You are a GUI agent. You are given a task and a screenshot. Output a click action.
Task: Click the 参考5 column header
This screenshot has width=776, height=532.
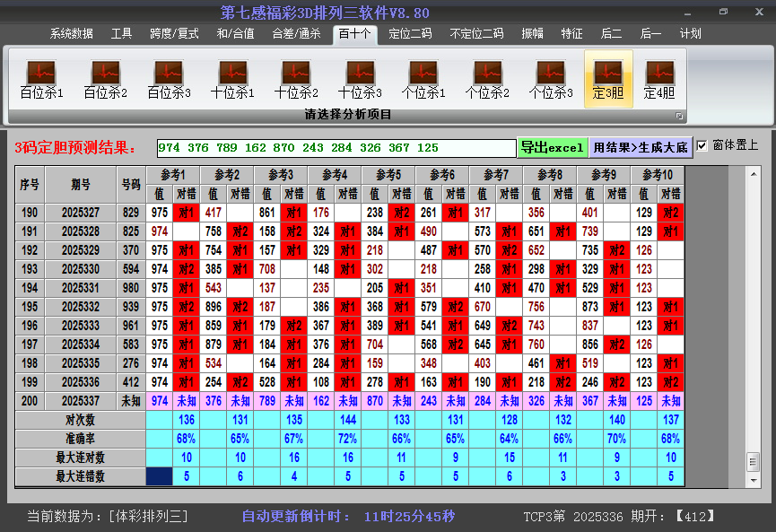[x=388, y=175]
